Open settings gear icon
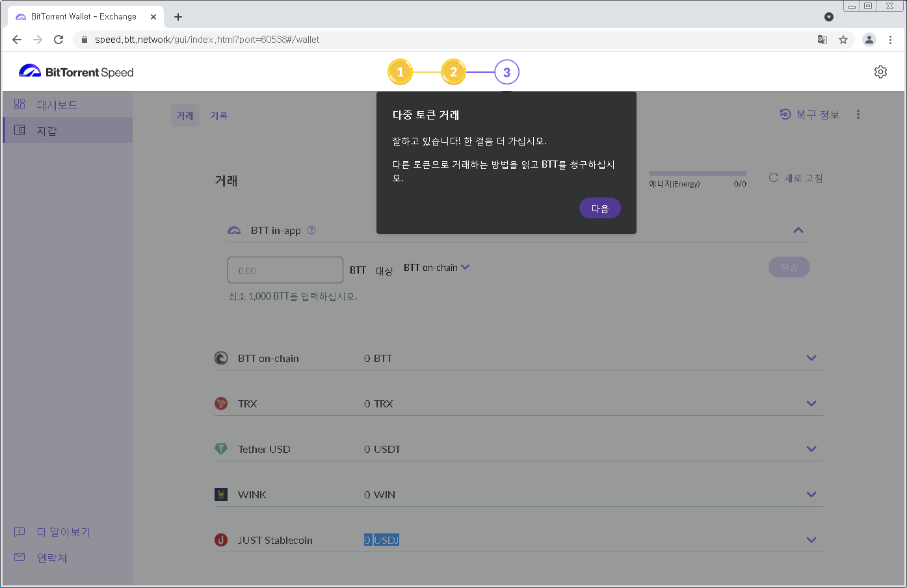 (880, 71)
